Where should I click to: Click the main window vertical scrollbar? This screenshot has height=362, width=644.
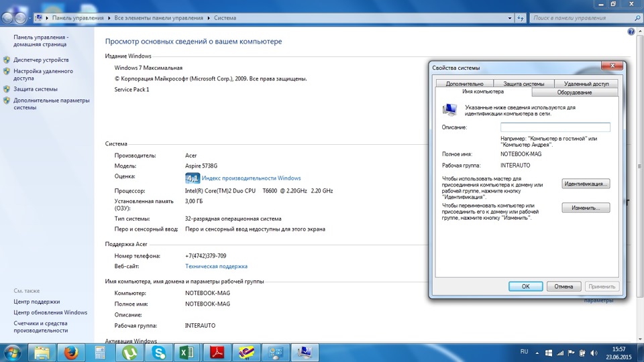tap(640, 166)
